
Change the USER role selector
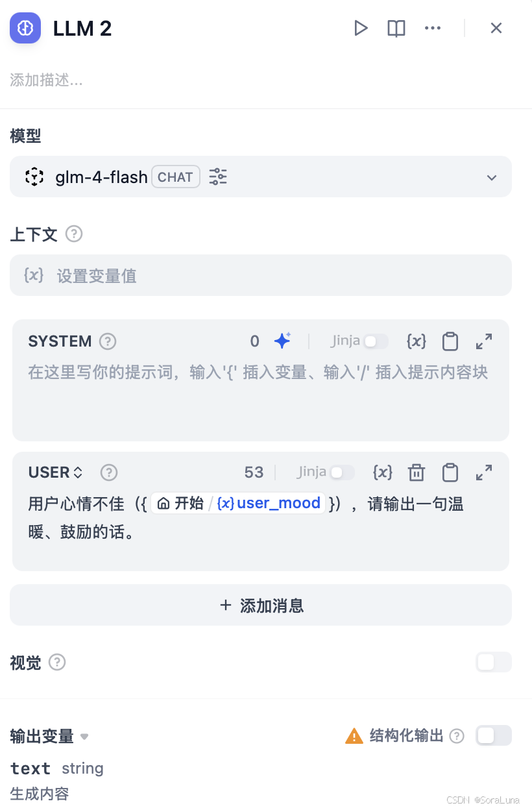[x=56, y=472]
